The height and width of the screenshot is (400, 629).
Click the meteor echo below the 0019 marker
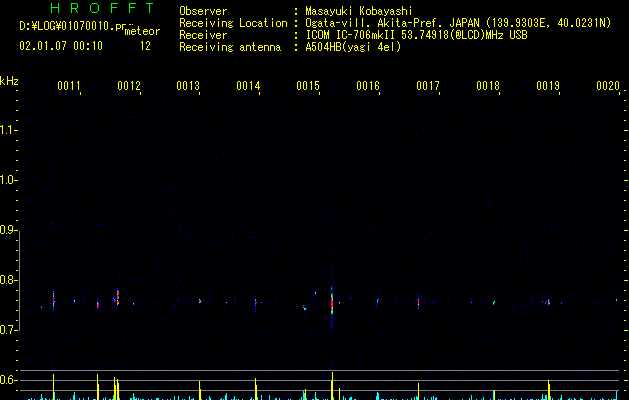coord(548,302)
